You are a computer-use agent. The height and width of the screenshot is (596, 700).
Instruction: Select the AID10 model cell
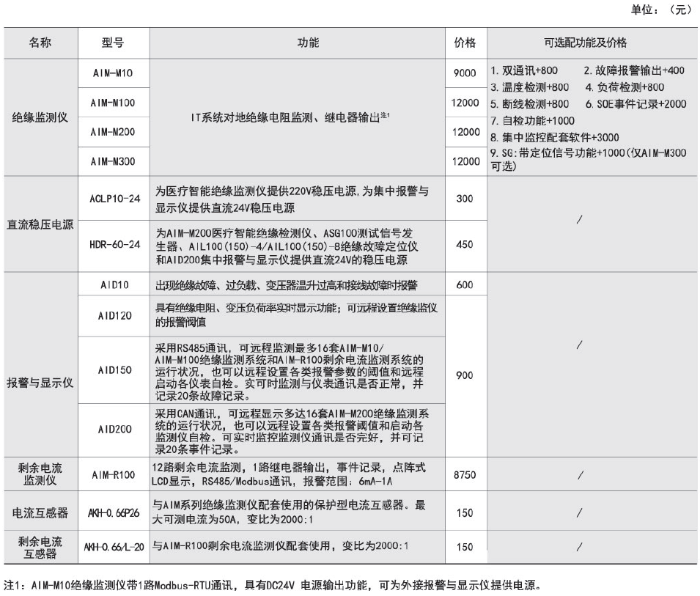point(114,284)
